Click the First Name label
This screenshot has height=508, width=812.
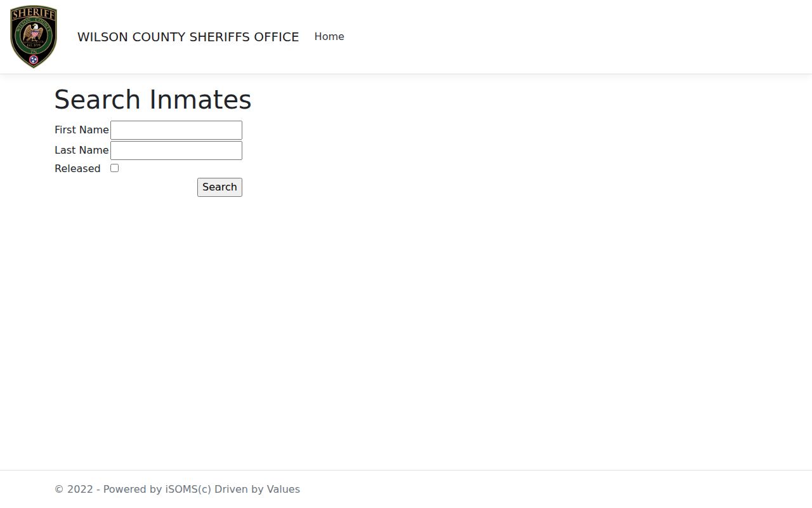click(82, 130)
